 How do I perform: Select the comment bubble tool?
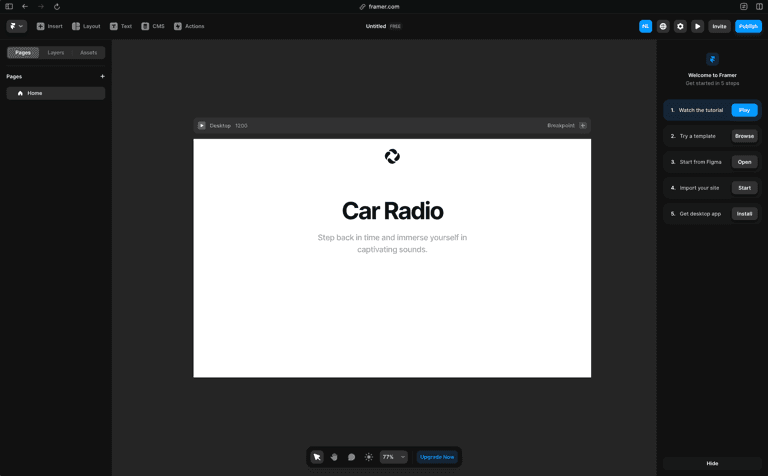351,457
